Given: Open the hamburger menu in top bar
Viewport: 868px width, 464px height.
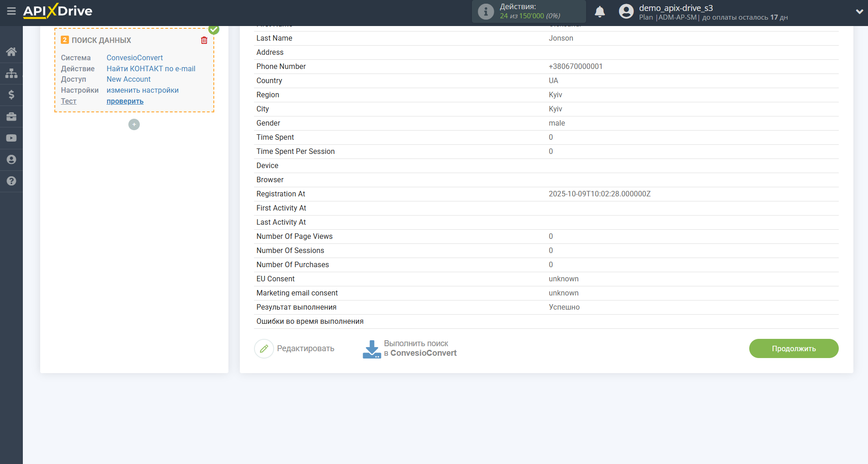Looking at the screenshot, I should coord(11,11).
